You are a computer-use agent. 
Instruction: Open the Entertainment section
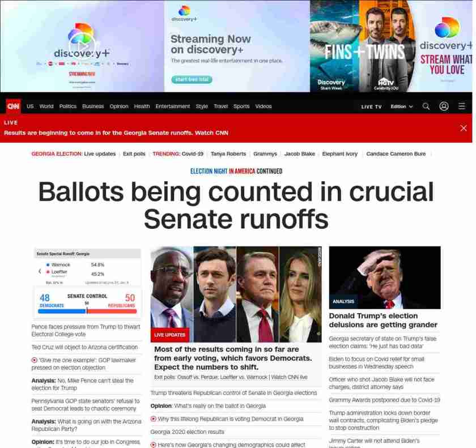pos(172,106)
